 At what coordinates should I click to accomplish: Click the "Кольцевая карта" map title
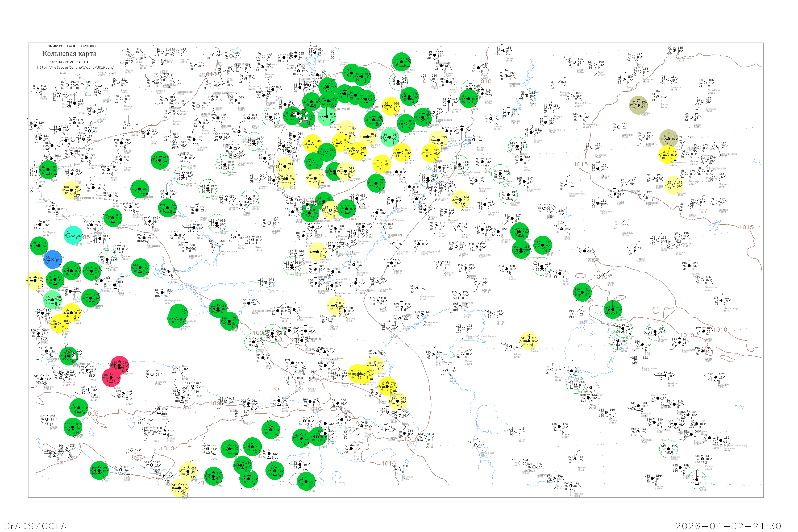click(69, 54)
